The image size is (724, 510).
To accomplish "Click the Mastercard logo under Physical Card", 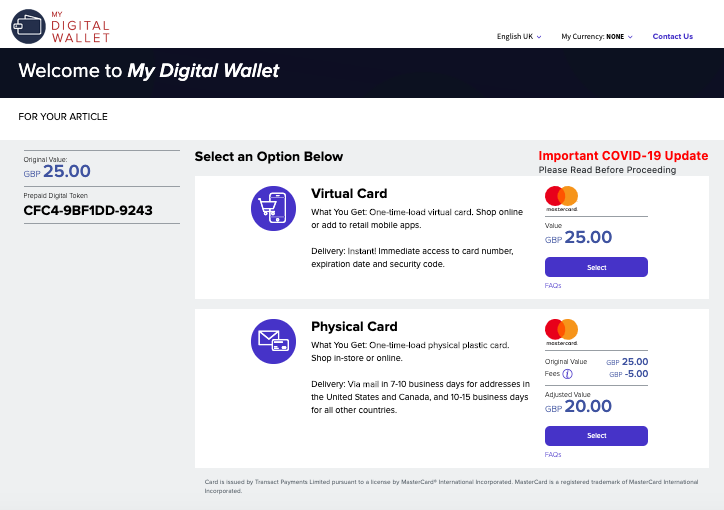I will pos(561,332).
